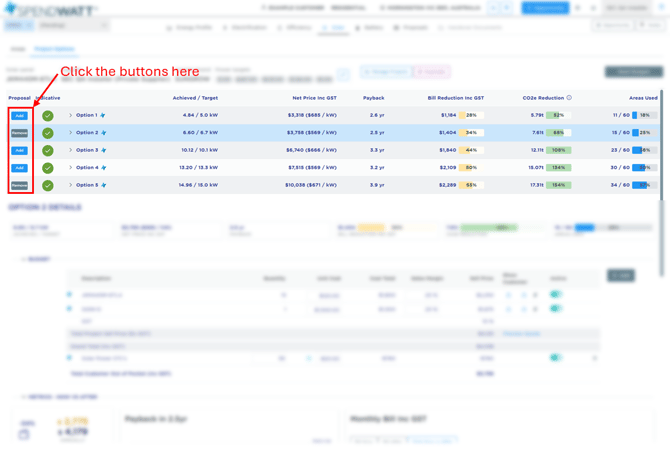Click Add button for Option 4
The image size is (670, 449).
click(x=19, y=168)
